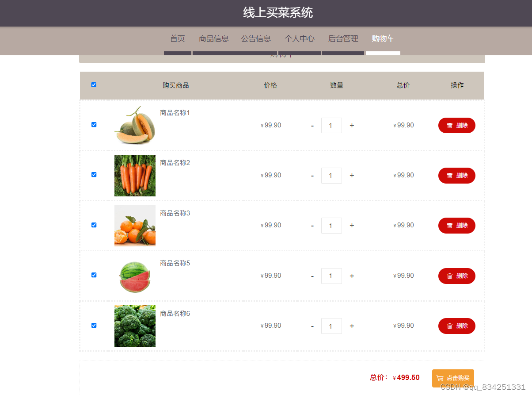
Task: Open the 商品信息 navigation tab
Action: click(x=214, y=39)
